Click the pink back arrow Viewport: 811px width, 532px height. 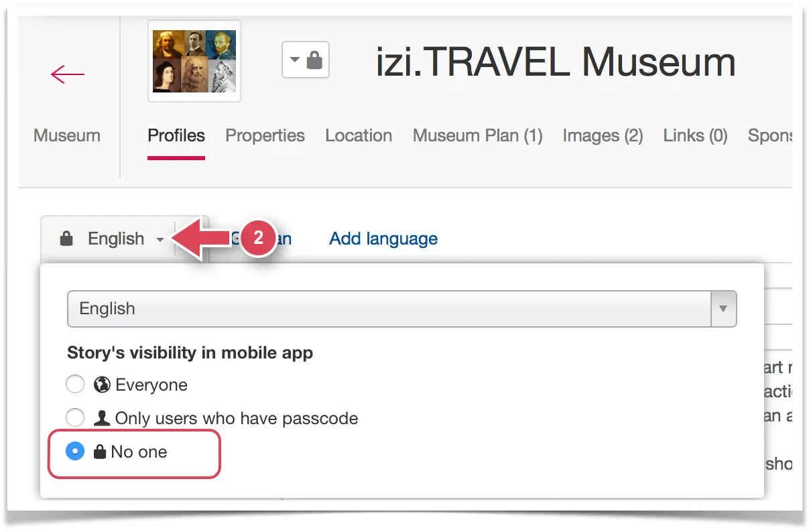point(68,74)
